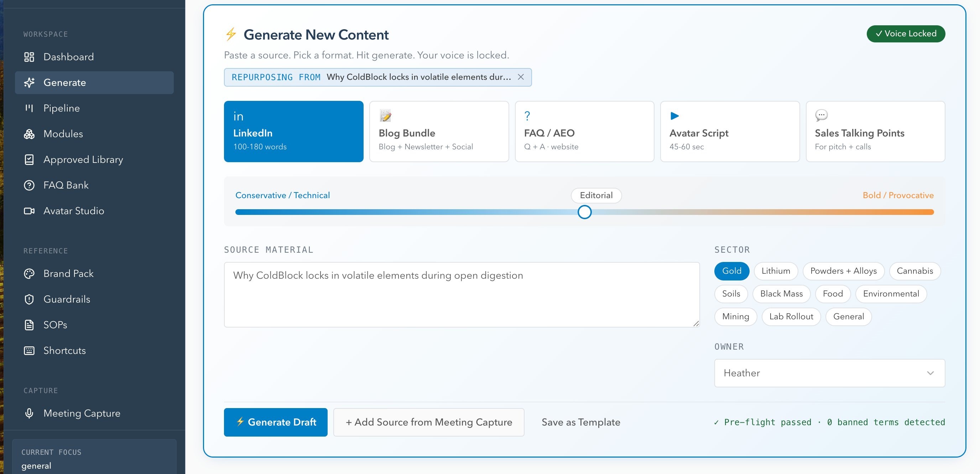Open the FAQ Bank section

pyautogui.click(x=94, y=185)
